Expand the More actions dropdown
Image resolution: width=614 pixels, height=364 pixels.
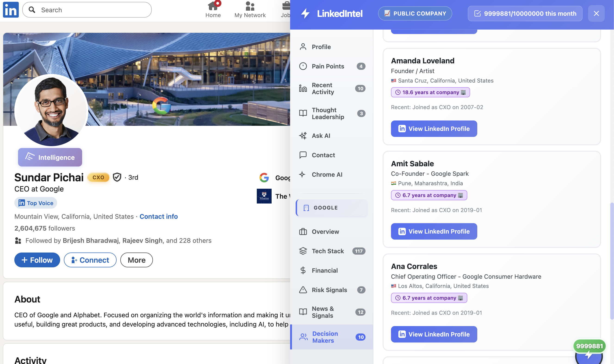pyautogui.click(x=136, y=260)
